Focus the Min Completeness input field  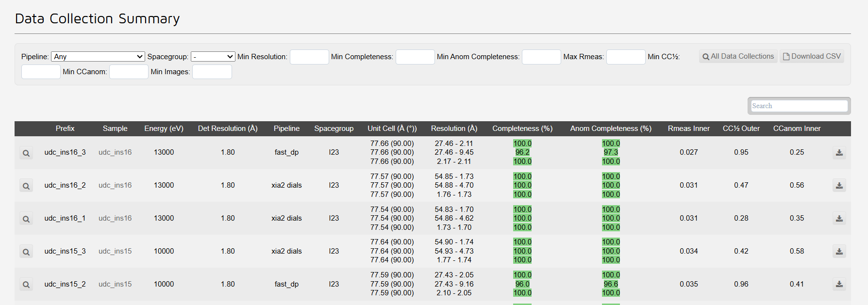[415, 57]
